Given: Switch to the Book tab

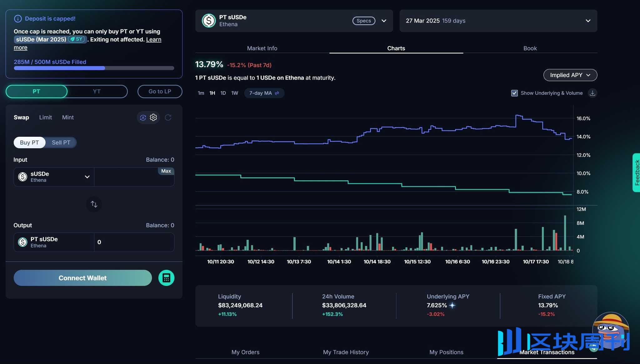Looking at the screenshot, I should tap(530, 48).
